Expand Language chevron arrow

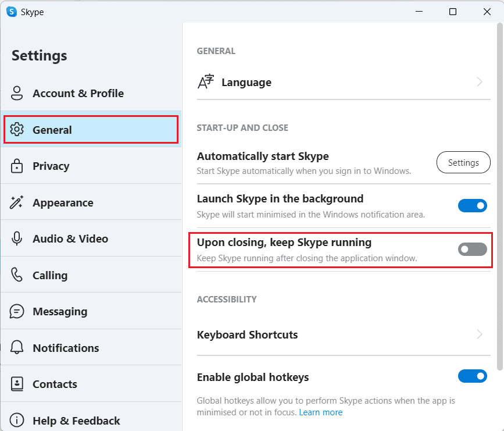(479, 81)
